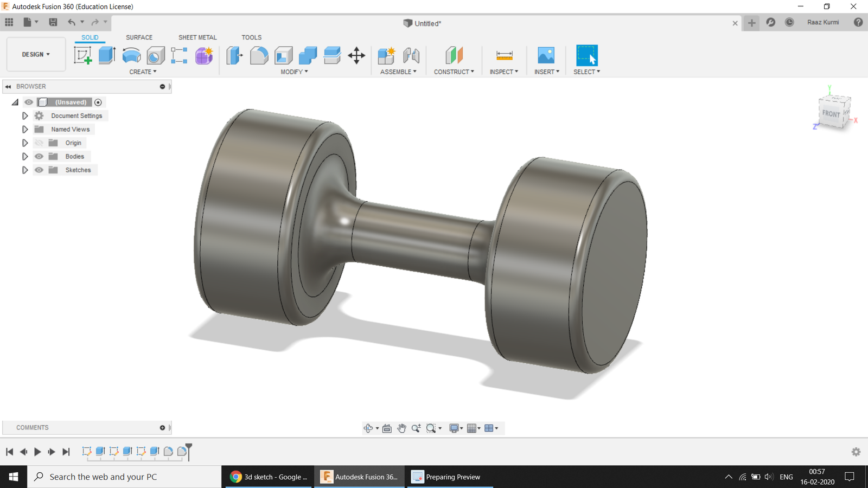The image size is (868, 488).
Task: Open the Raaz Kurmi account menu
Action: (x=823, y=22)
